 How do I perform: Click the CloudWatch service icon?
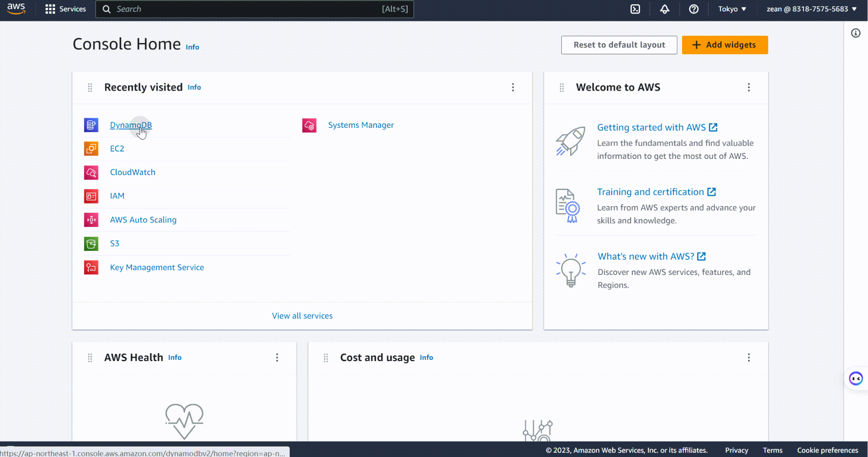[x=91, y=172]
